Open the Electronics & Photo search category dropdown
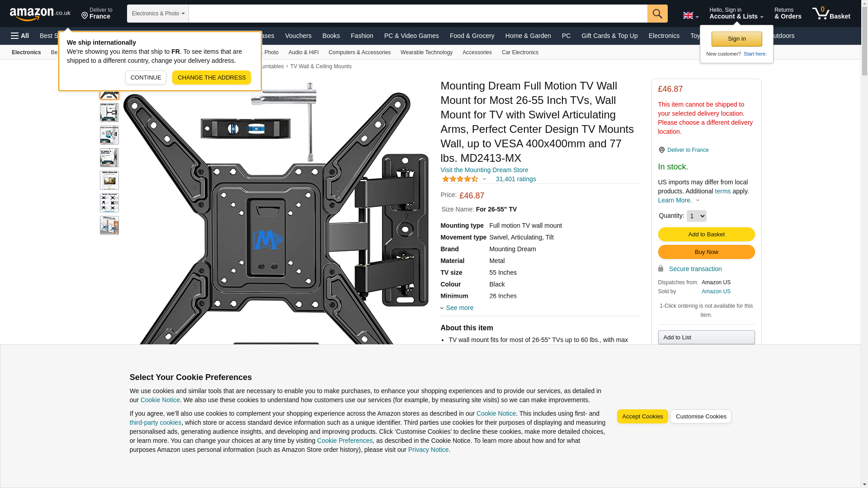The width and height of the screenshot is (868, 488). 158,14
